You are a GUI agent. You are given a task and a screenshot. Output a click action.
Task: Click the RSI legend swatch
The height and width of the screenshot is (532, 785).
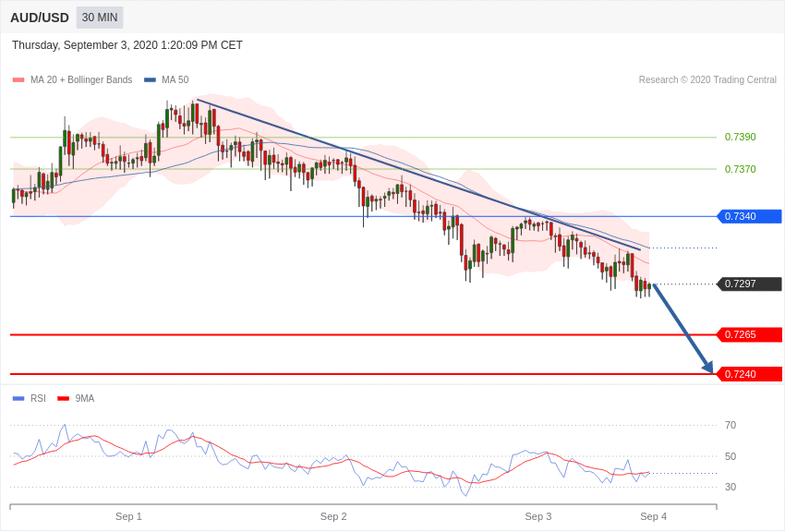point(18,398)
